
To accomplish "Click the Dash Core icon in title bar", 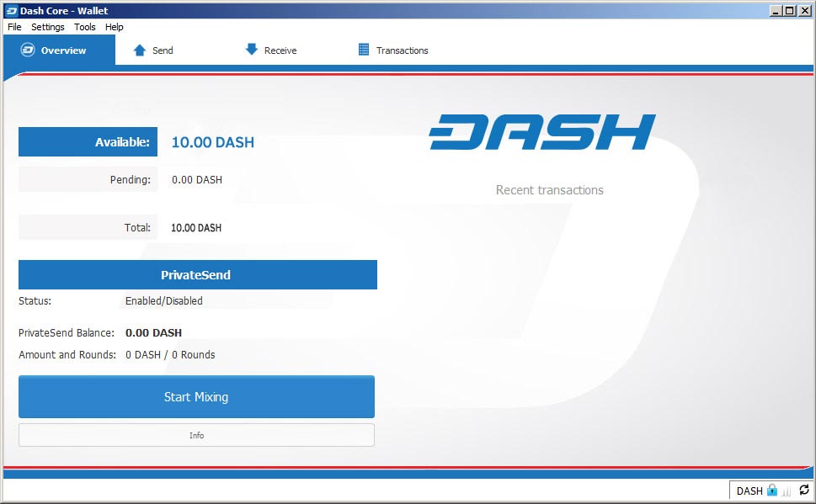I will tap(12, 10).
